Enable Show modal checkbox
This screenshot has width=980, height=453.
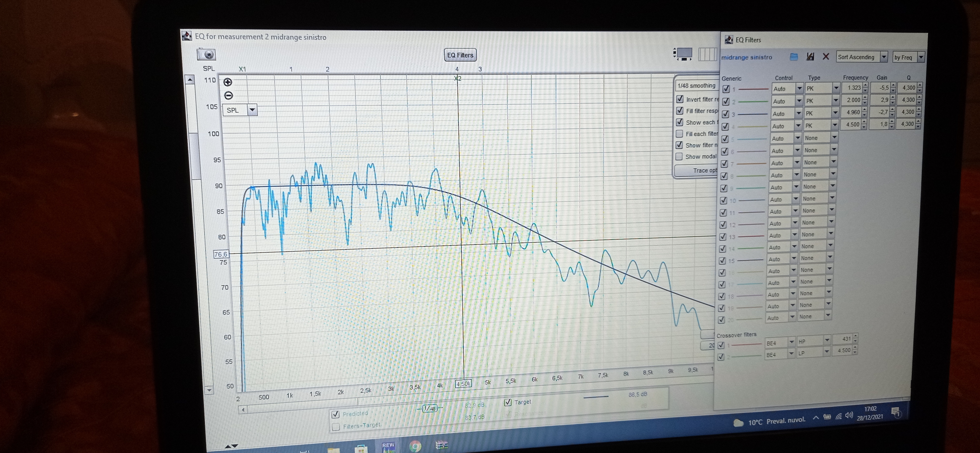click(x=679, y=156)
